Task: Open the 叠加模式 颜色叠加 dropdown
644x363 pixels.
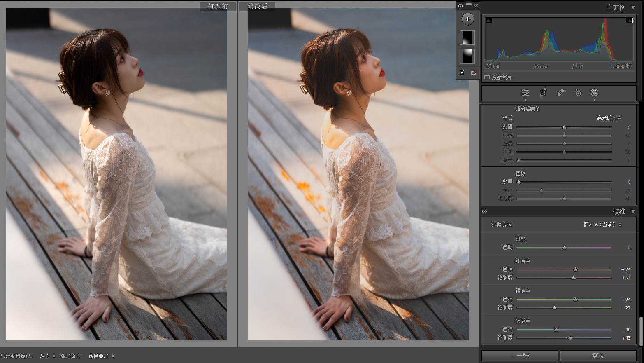Action: click(102, 356)
